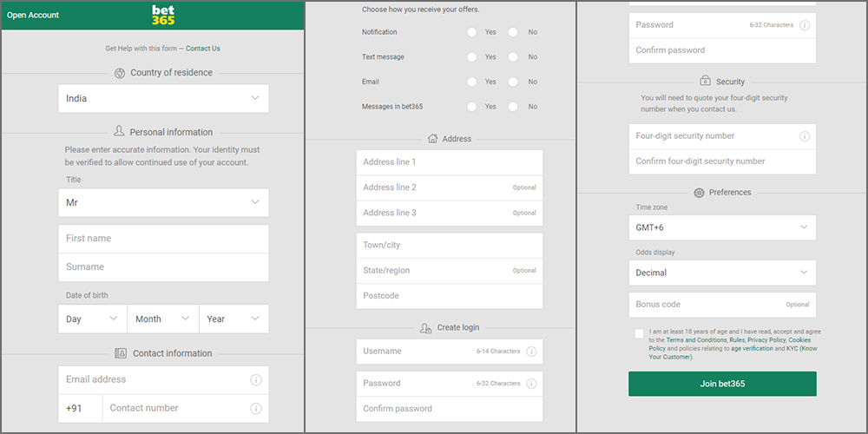Click the Join bet365 button
The image size is (868, 434).
(x=722, y=384)
